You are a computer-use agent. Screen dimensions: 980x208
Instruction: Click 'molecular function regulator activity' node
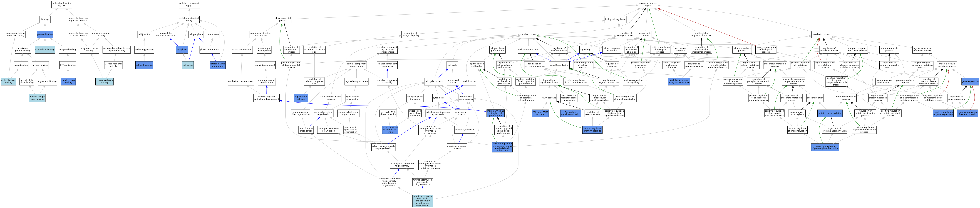78,19
